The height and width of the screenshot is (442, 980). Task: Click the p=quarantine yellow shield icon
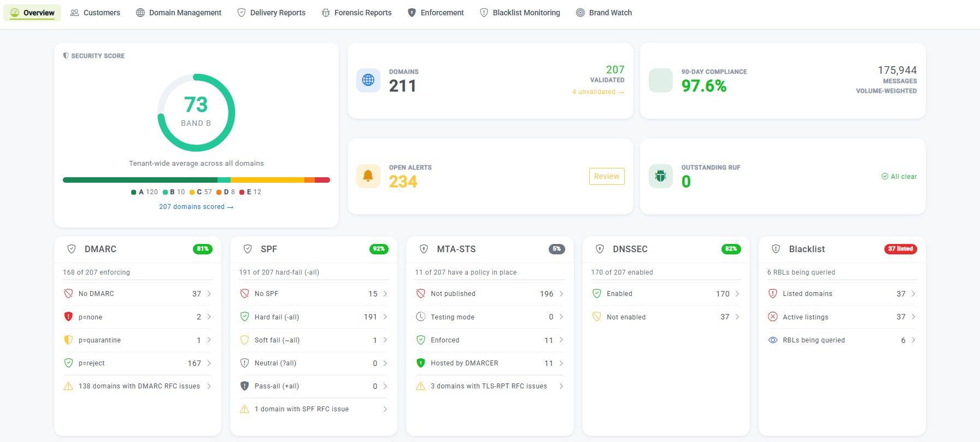click(68, 340)
